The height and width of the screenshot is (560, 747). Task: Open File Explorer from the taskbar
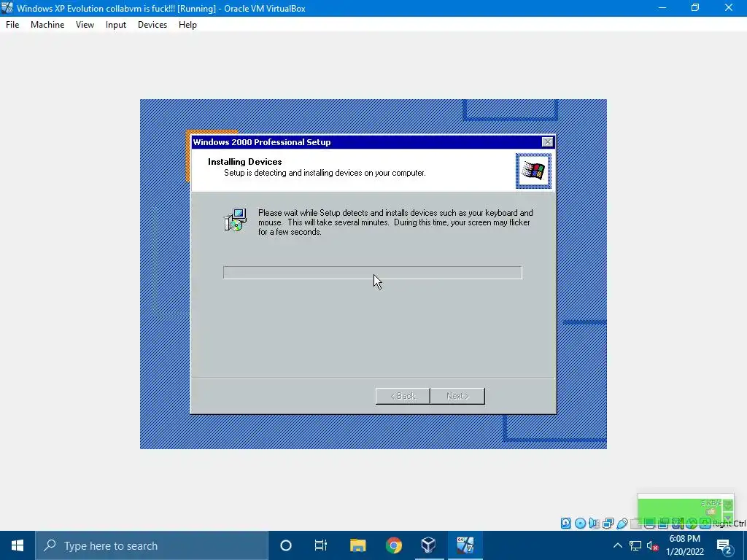click(357, 545)
